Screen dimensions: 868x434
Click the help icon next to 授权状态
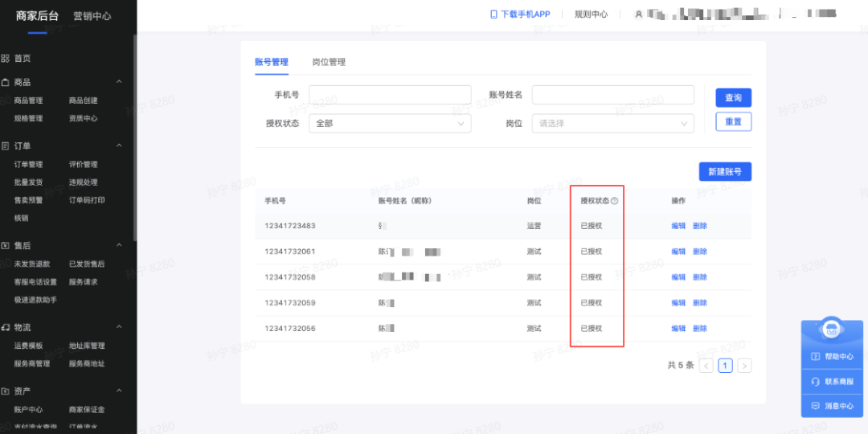pyautogui.click(x=615, y=201)
